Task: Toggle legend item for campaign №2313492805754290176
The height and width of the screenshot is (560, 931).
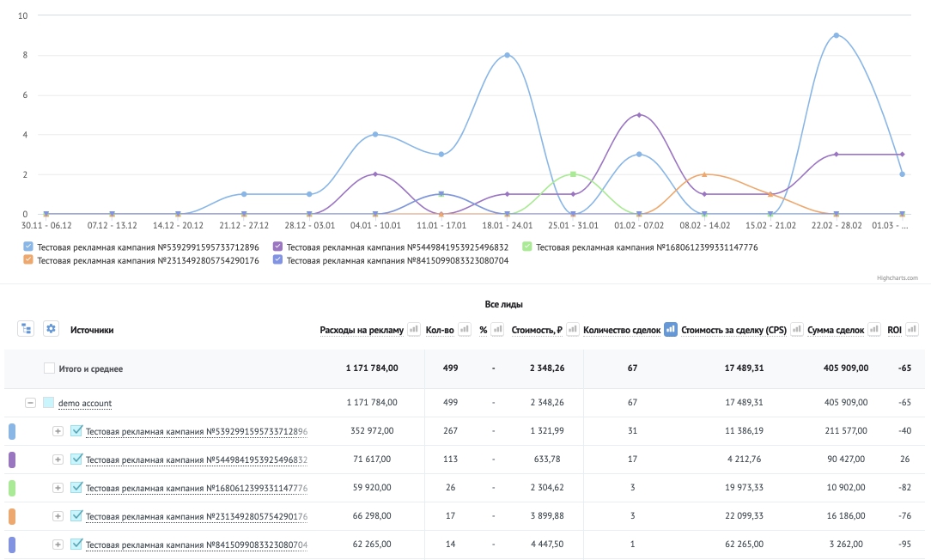Action: coord(142,260)
